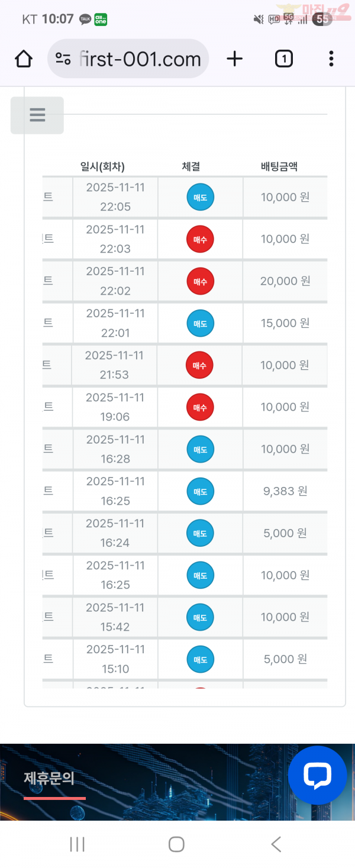Open a new tab with plus icon
The width and height of the screenshot is (355, 868).
point(235,59)
